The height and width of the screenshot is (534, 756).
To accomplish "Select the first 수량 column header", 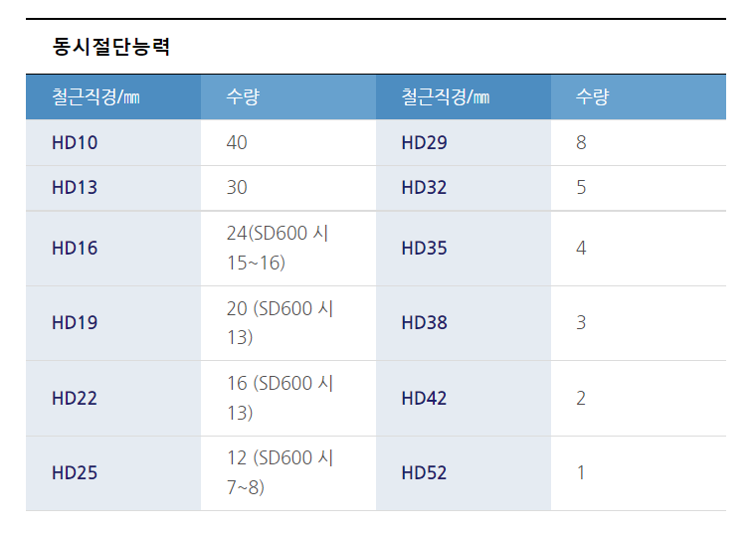I will coord(288,96).
